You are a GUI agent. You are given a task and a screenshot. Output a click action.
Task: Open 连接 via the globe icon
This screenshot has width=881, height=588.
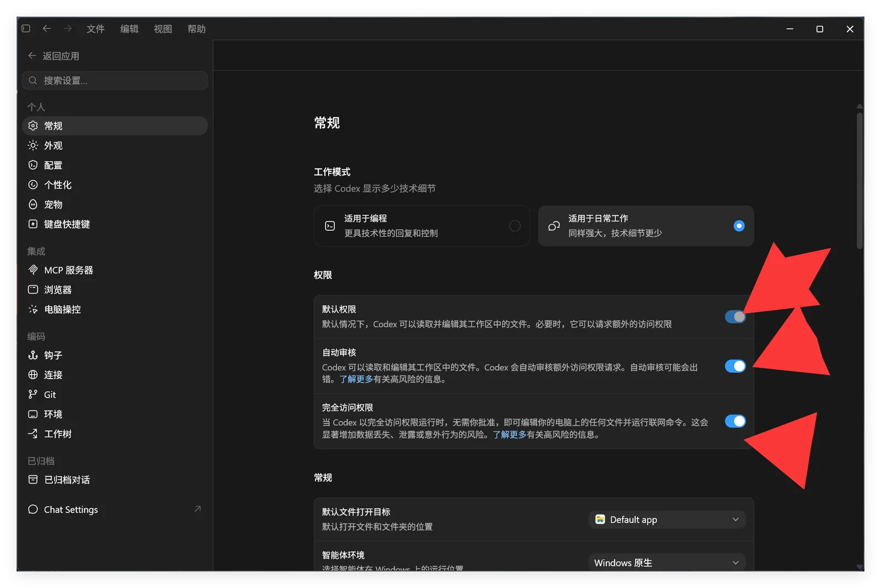tap(33, 375)
